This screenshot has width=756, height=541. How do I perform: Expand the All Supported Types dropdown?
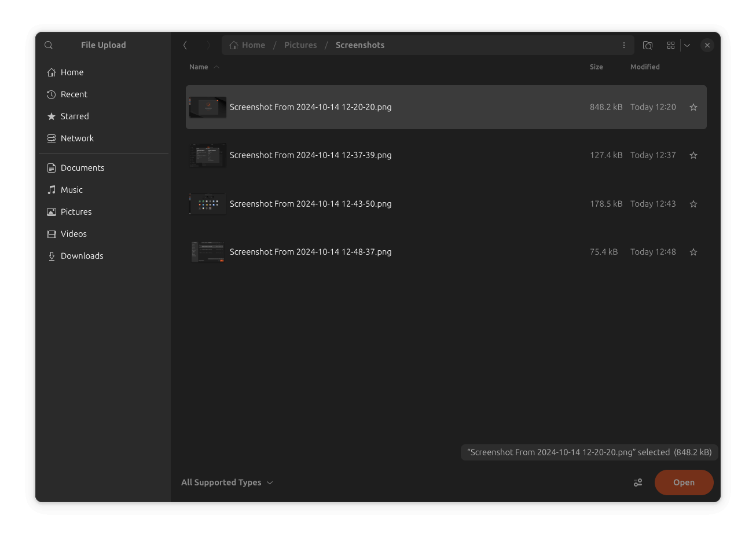(x=227, y=482)
